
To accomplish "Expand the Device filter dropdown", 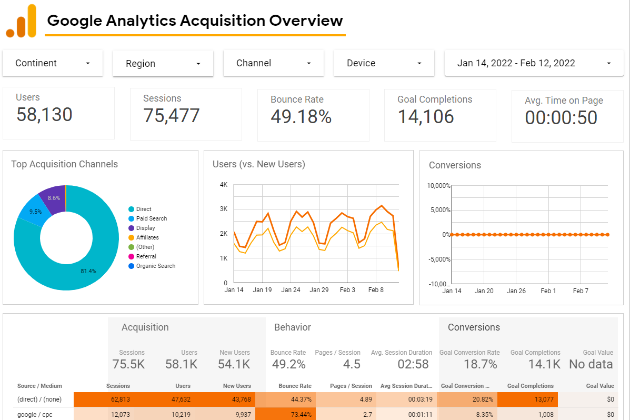I will (384, 63).
